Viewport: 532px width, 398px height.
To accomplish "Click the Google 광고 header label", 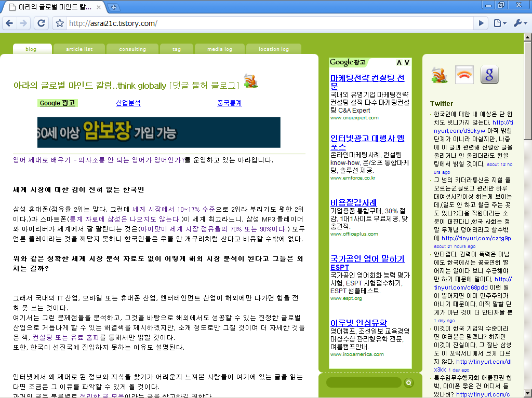I will 348,62.
